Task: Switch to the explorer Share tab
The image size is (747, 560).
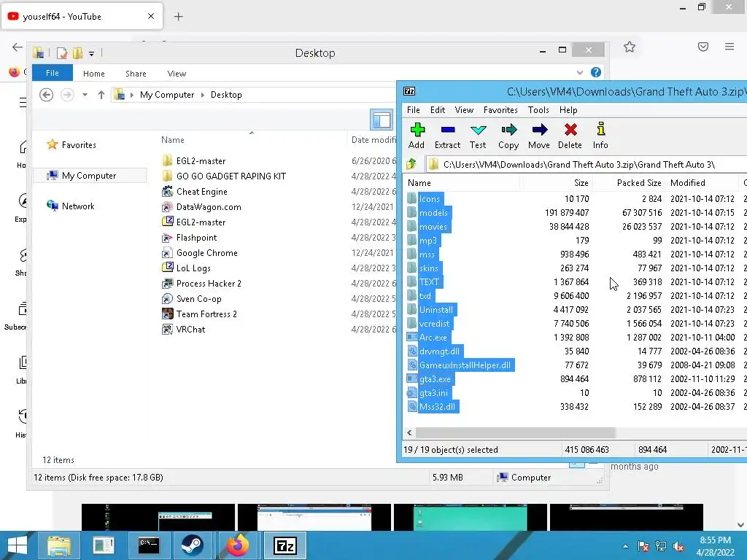Action: pos(136,74)
